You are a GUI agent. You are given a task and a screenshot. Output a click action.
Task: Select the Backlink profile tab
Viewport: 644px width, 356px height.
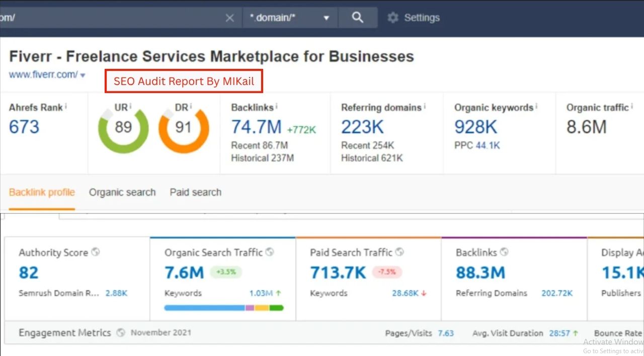[42, 192]
